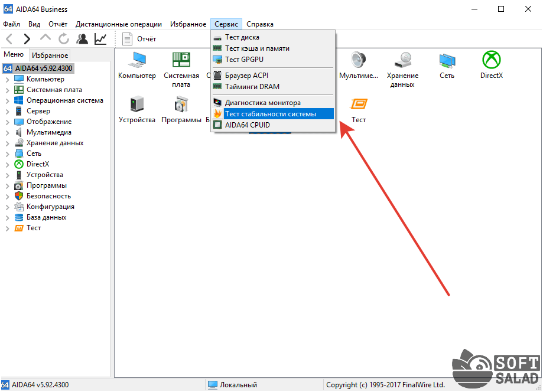543x392 pixels.
Task: Open Тайминги DRAM menu entry
Action: coord(273,87)
